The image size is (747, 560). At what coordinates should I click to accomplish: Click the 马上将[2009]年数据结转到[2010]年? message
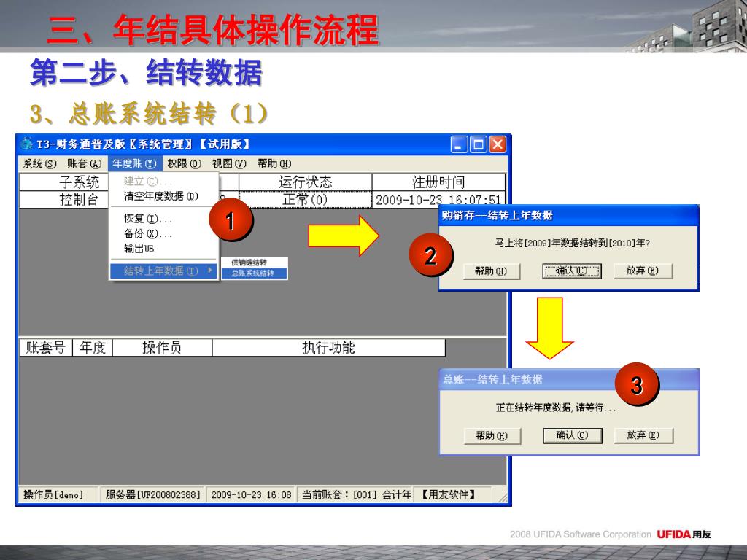point(572,244)
